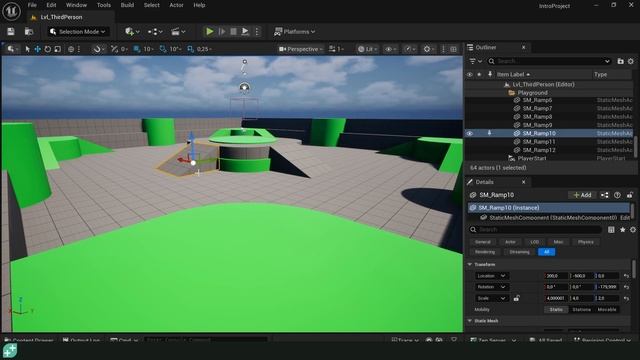The height and width of the screenshot is (360, 640).
Task: Click the Details search field
Action: [535, 230]
